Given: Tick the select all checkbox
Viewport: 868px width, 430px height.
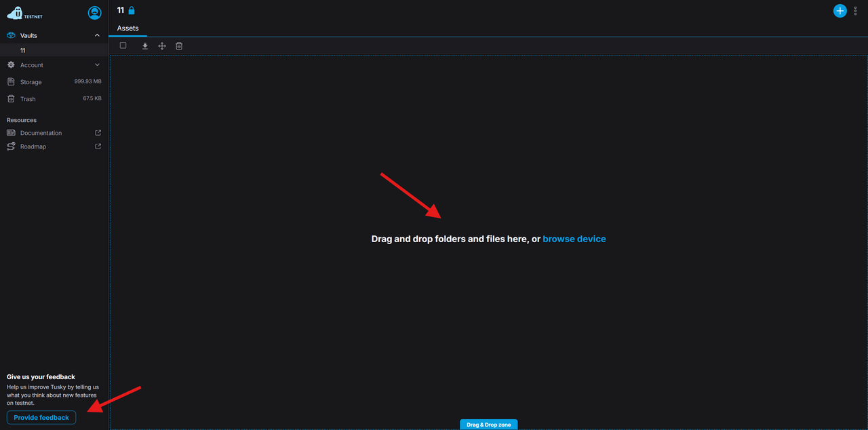Looking at the screenshot, I should pos(123,45).
